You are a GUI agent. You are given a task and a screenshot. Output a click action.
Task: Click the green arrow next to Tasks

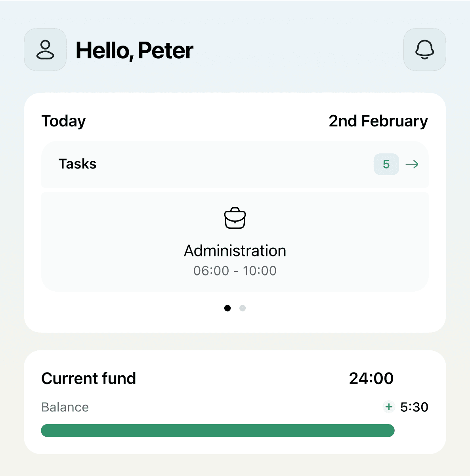[x=412, y=164]
